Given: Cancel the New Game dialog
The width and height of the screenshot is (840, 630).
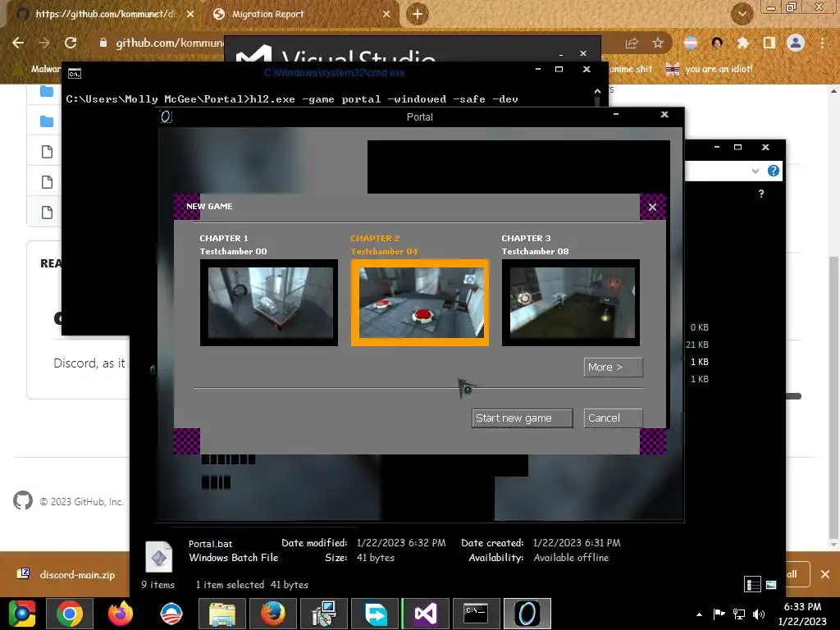Looking at the screenshot, I should coord(612,418).
